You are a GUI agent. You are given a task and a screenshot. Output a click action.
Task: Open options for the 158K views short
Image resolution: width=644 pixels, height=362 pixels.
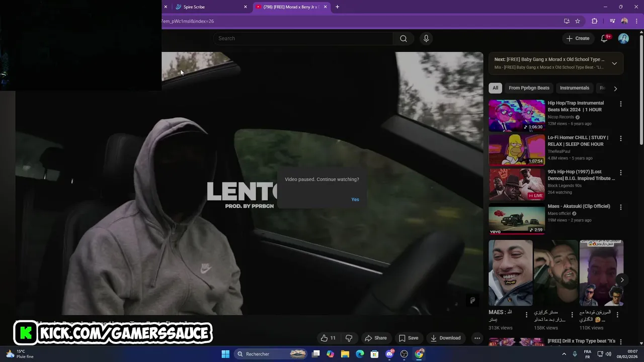[572, 315]
